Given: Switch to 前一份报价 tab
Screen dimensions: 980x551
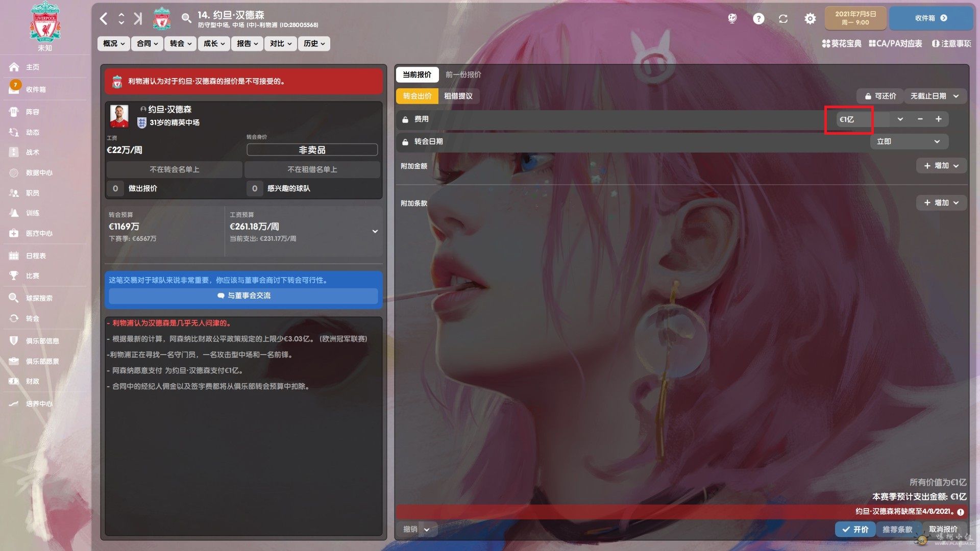Looking at the screenshot, I should 463,74.
